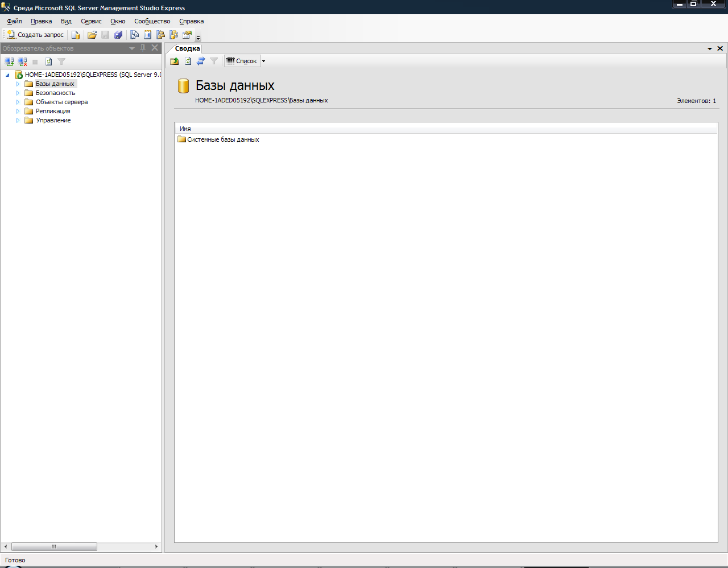Click the Filter icon in Object Explorer

tap(61, 61)
